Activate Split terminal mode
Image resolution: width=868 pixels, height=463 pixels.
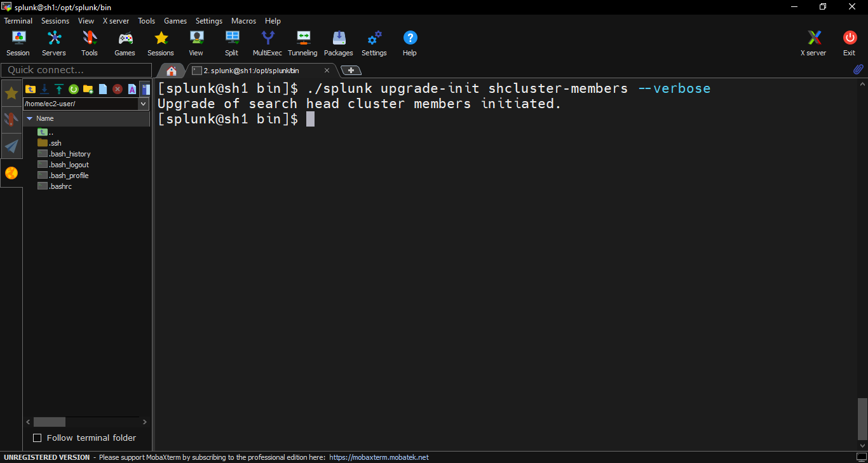pyautogui.click(x=232, y=43)
